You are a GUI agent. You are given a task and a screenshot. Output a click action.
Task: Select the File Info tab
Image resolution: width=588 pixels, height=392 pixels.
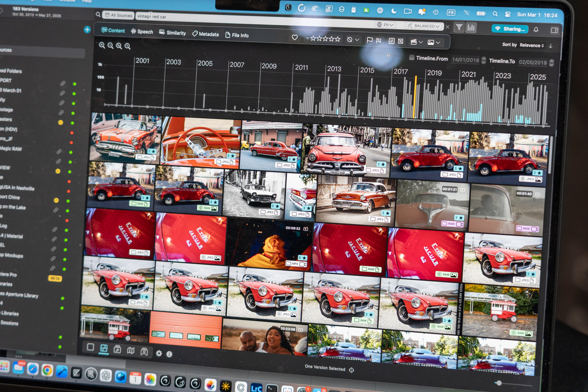(x=236, y=35)
